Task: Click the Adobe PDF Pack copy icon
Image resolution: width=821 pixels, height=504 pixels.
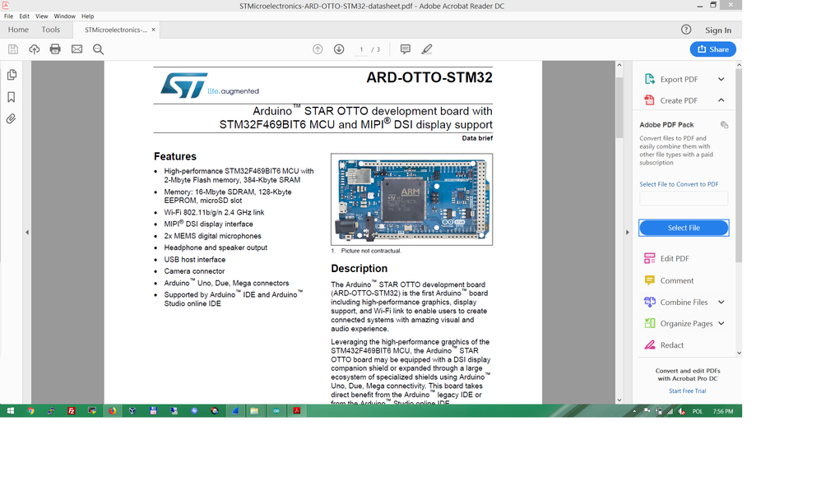Action: (x=724, y=124)
